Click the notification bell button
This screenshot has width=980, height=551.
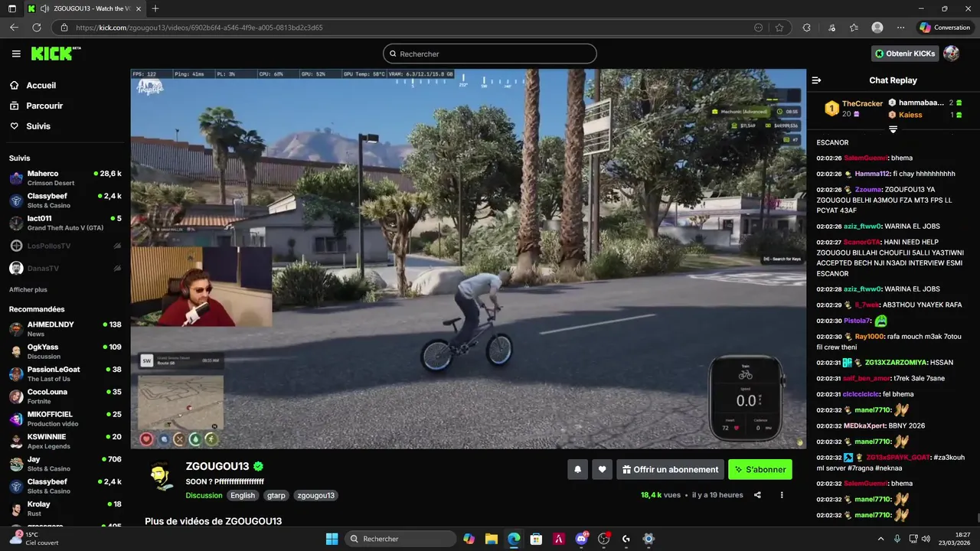[578, 469]
